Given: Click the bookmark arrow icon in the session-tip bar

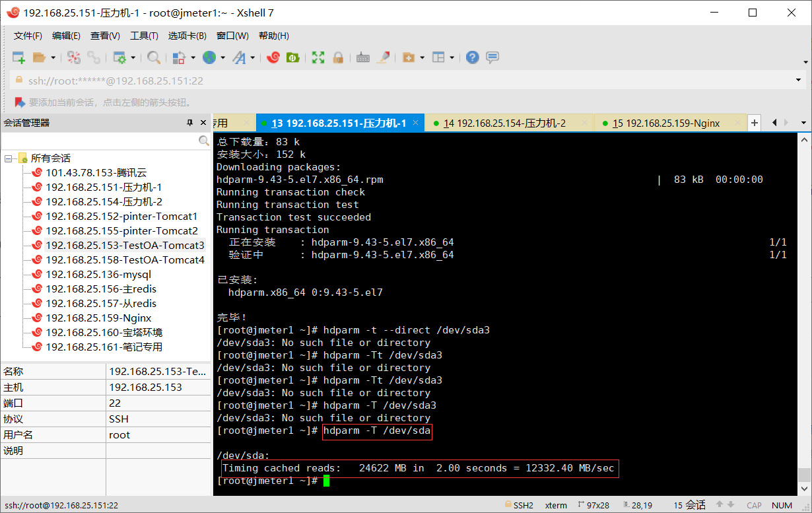Looking at the screenshot, I should coord(20,102).
